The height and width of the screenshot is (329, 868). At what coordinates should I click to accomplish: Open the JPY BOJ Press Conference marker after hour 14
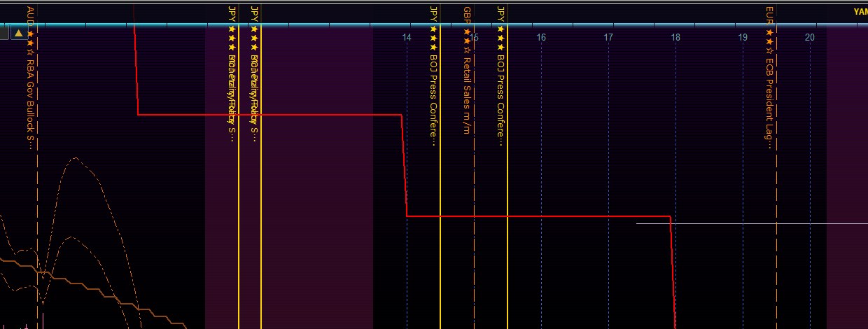(433, 76)
